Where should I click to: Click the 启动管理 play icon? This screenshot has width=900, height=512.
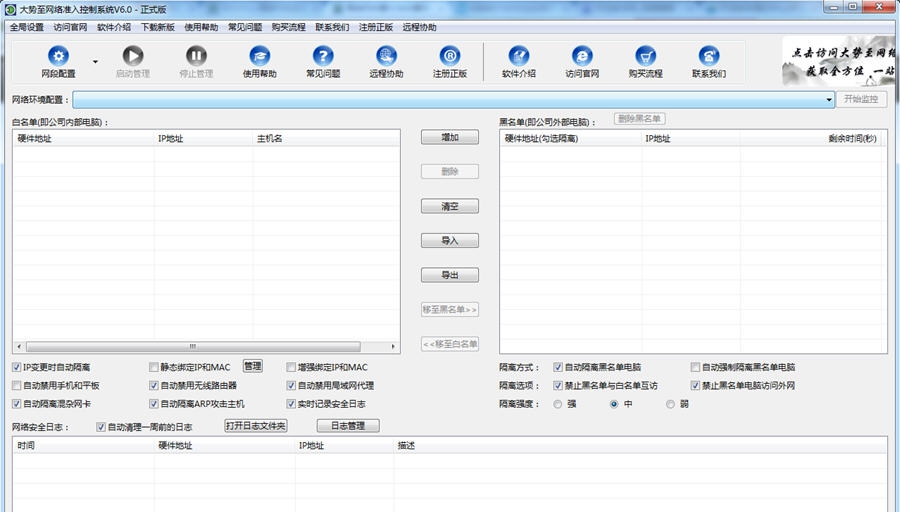coord(133,56)
